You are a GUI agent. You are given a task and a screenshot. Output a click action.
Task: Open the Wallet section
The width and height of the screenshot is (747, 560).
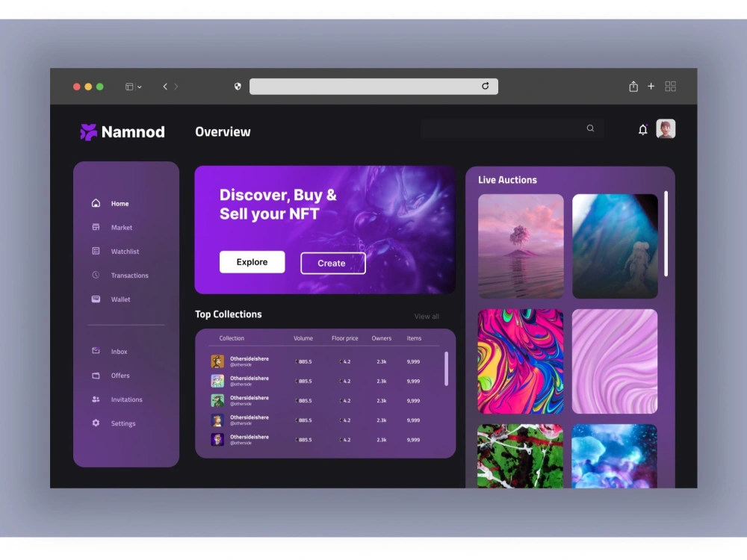click(120, 299)
